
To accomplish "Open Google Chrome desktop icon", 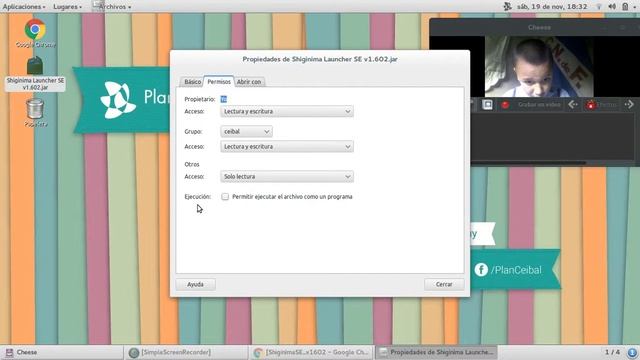I will click(35, 29).
